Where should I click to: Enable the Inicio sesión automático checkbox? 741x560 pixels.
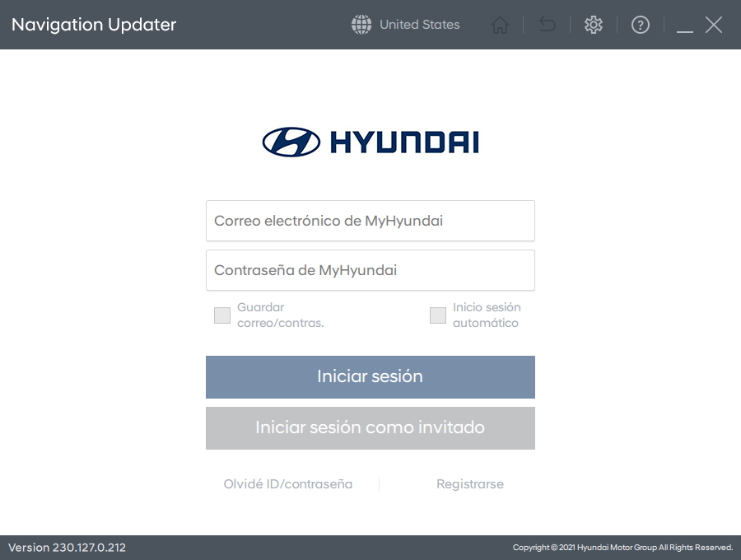[x=438, y=315]
